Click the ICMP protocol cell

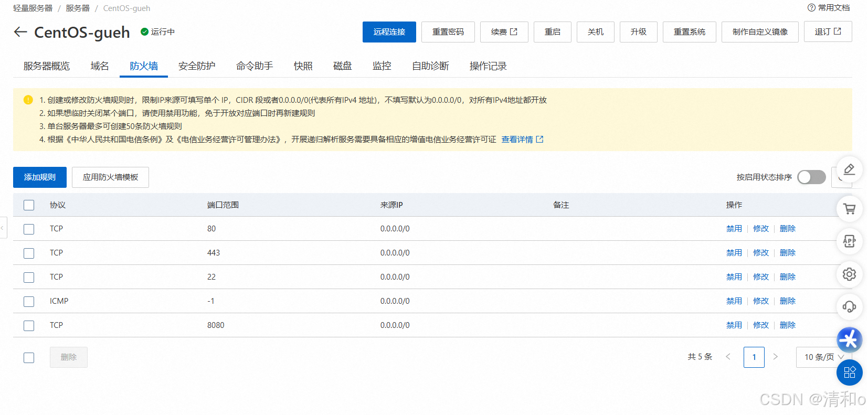59,301
